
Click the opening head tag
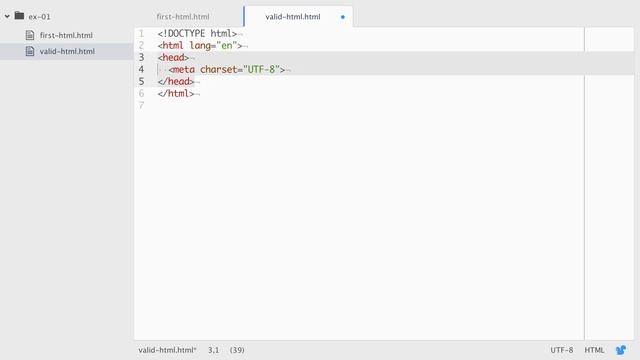tap(173, 58)
